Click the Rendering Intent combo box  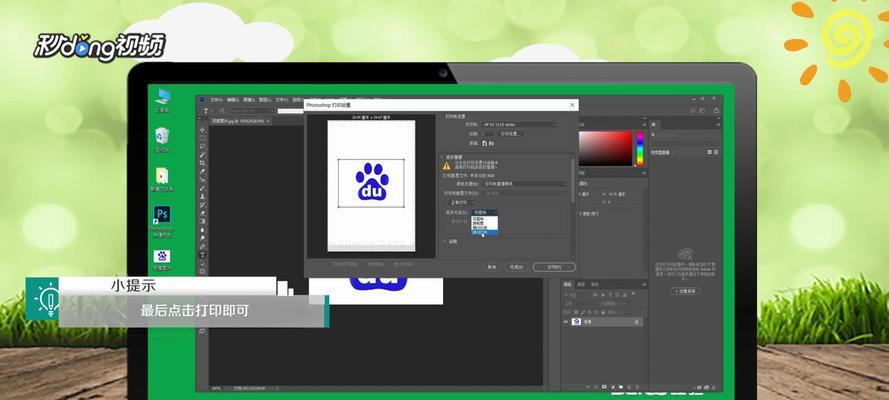tap(485, 211)
